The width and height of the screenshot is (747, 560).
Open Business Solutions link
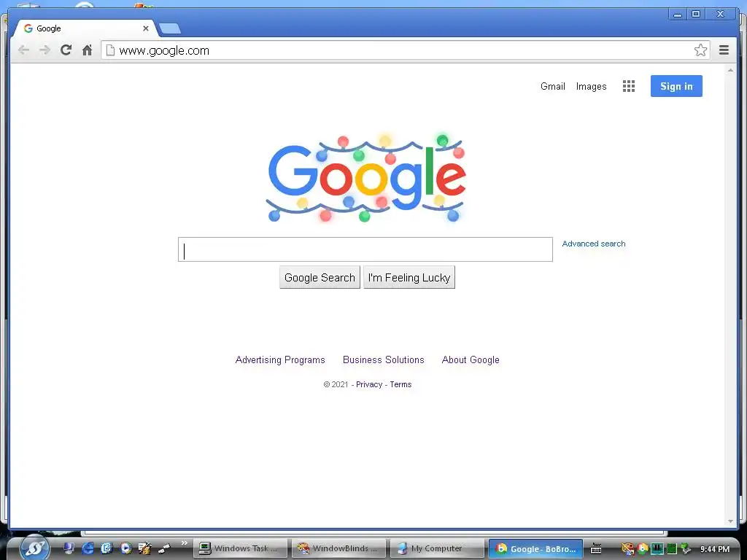tap(384, 360)
